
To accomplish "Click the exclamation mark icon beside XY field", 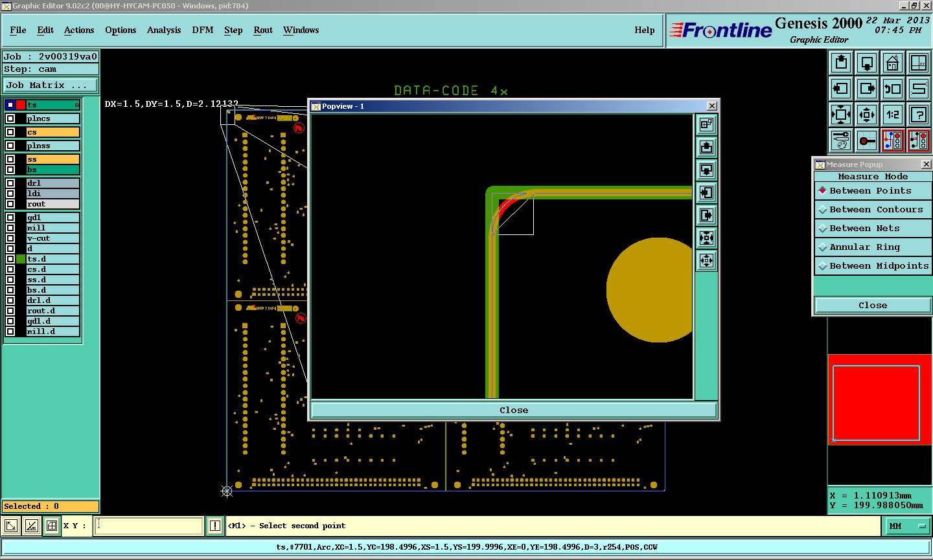I will click(x=215, y=526).
